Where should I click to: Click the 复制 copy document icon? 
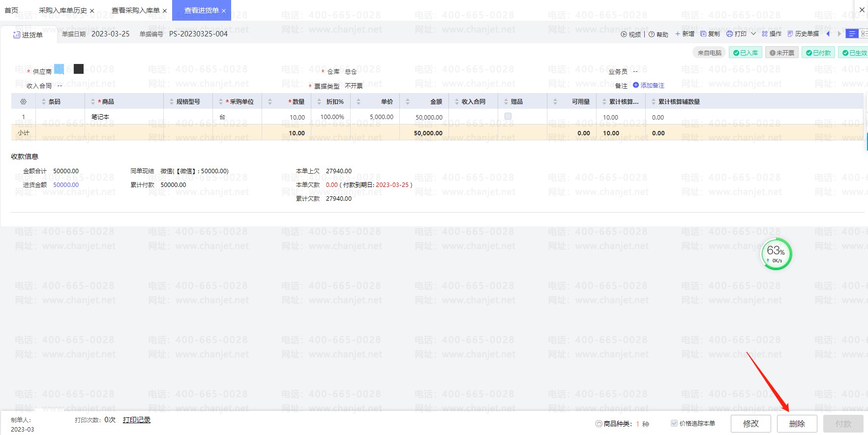pos(703,34)
